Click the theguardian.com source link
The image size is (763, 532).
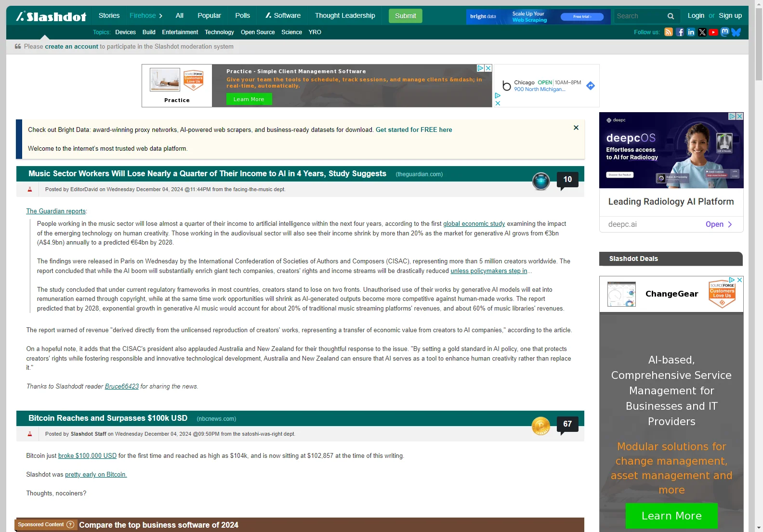point(419,174)
